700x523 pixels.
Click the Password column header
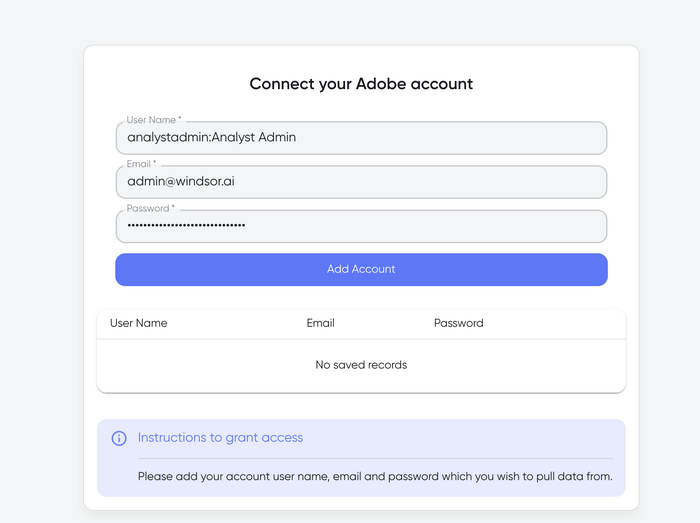coord(458,323)
